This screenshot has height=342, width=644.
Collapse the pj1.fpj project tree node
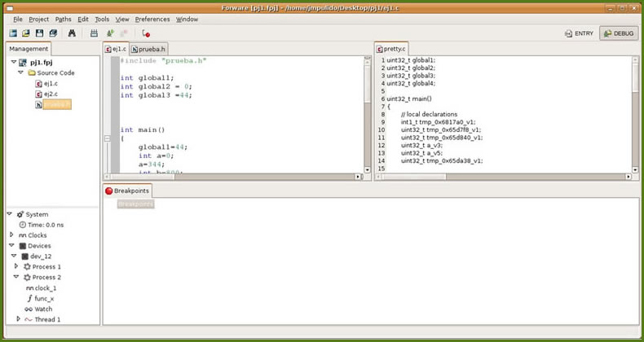point(13,62)
